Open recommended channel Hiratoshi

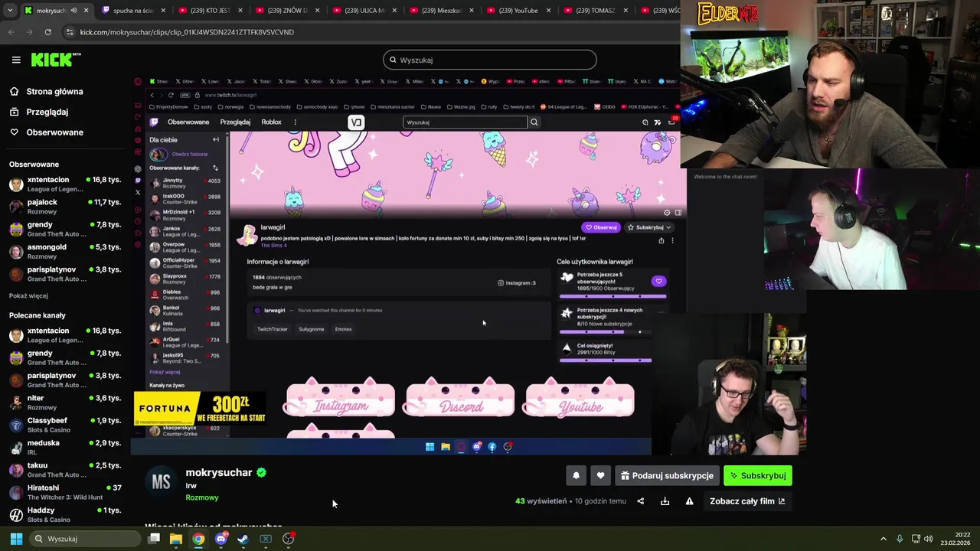65,492
